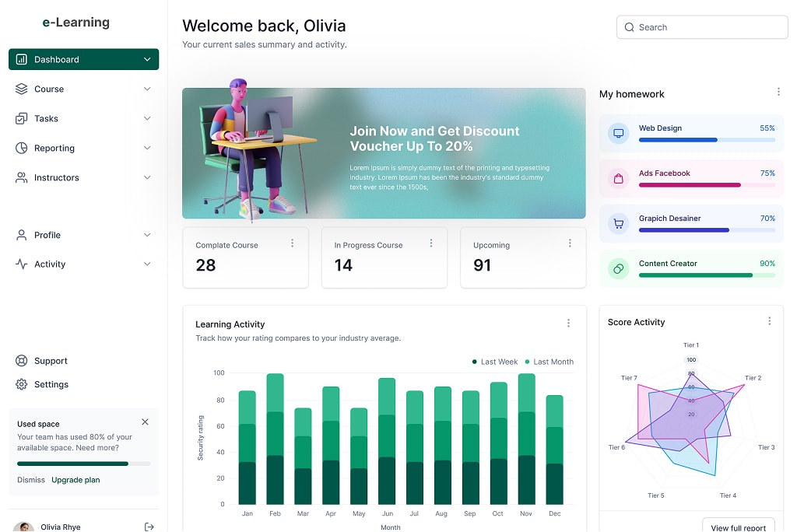The height and width of the screenshot is (532, 797).
Task: Expand the Dashboard menu chevron
Action: click(x=147, y=60)
